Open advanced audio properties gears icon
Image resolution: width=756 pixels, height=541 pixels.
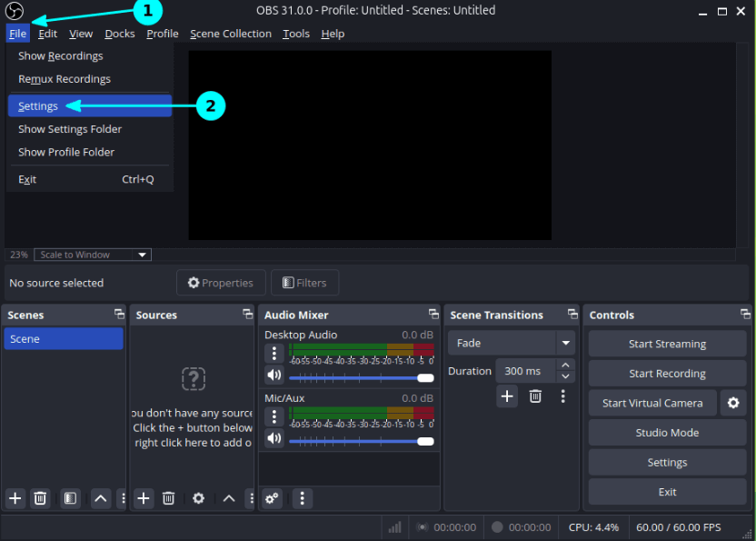(272, 498)
